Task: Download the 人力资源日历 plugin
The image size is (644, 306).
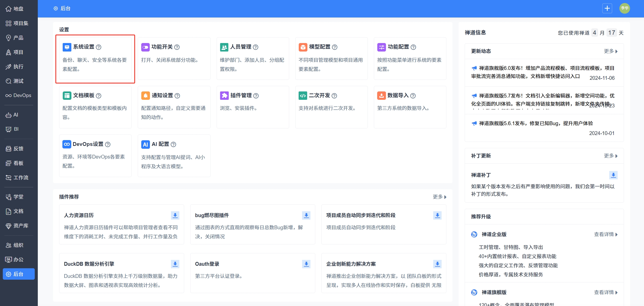Action: coord(175,215)
